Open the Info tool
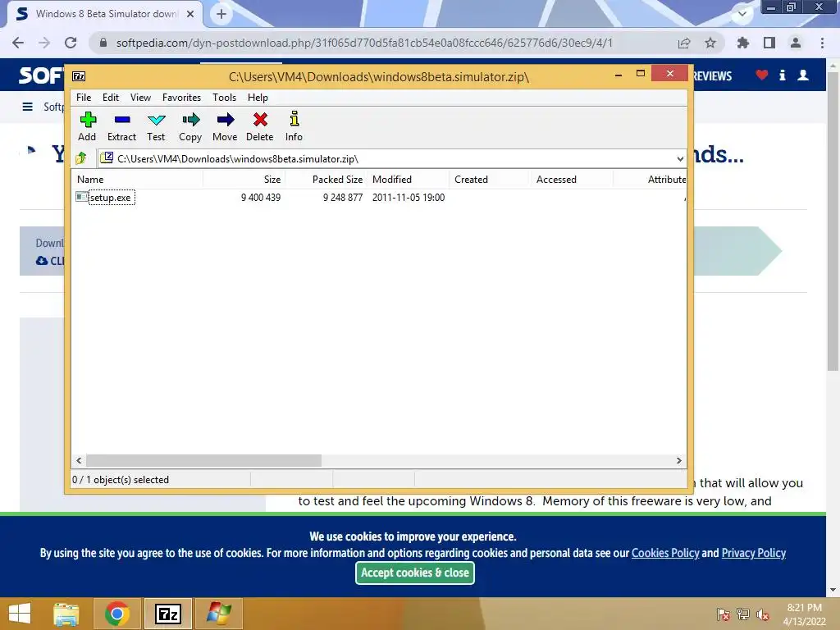This screenshot has width=840, height=630. [294, 118]
